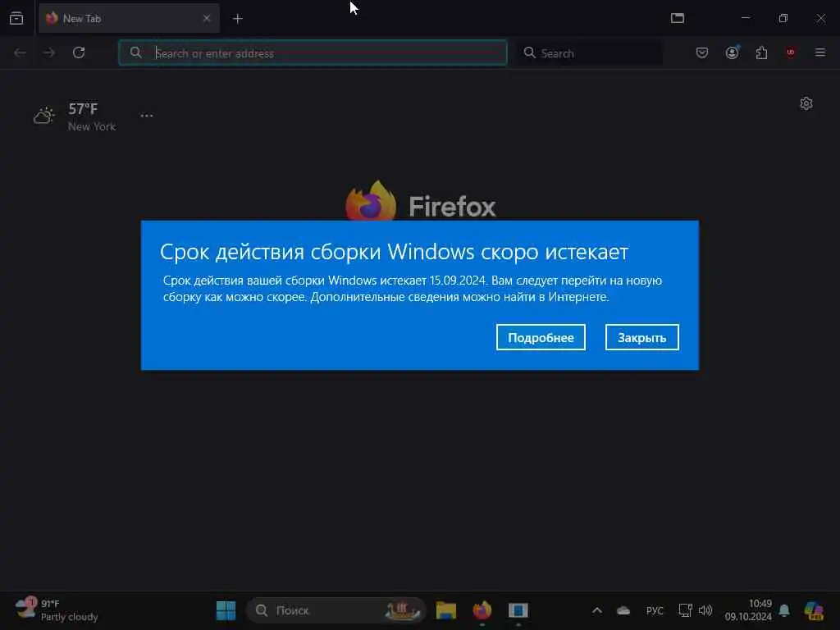Minimize the Firefox window
The width and height of the screenshot is (840, 630).
pos(745,18)
